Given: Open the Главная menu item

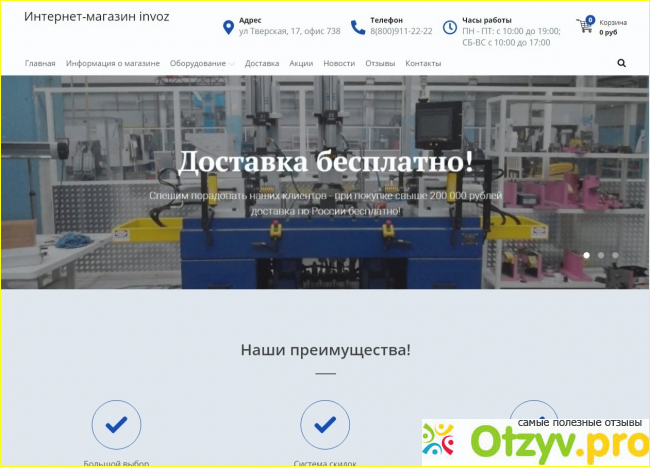Looking at the screenshot, I should [x=41, y=63].
